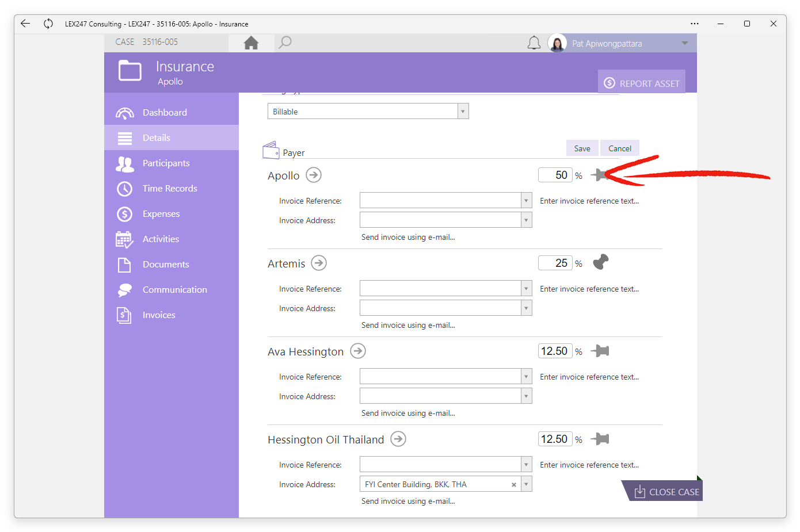Expand Ava Hessington's Invoice Reference dropdown
800x532 pixels.
pyautogui.click(x=526, y=377)
